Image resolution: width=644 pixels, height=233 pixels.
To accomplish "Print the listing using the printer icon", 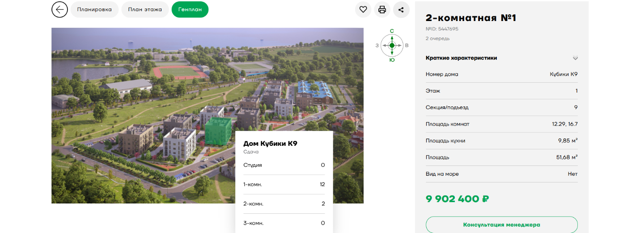I will click(382, 9).
